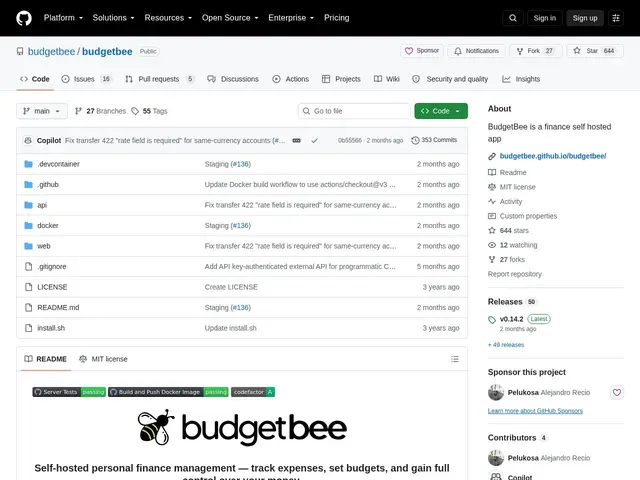Screen dimensions: 640x480
Task: Open the 55 Tags link
Action: tap(149, 111)
